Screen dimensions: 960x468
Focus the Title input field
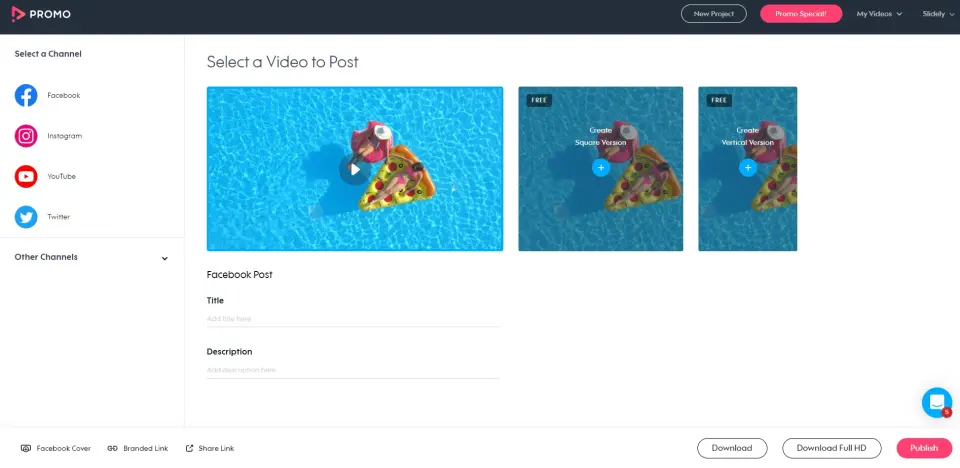pos(353,319)
